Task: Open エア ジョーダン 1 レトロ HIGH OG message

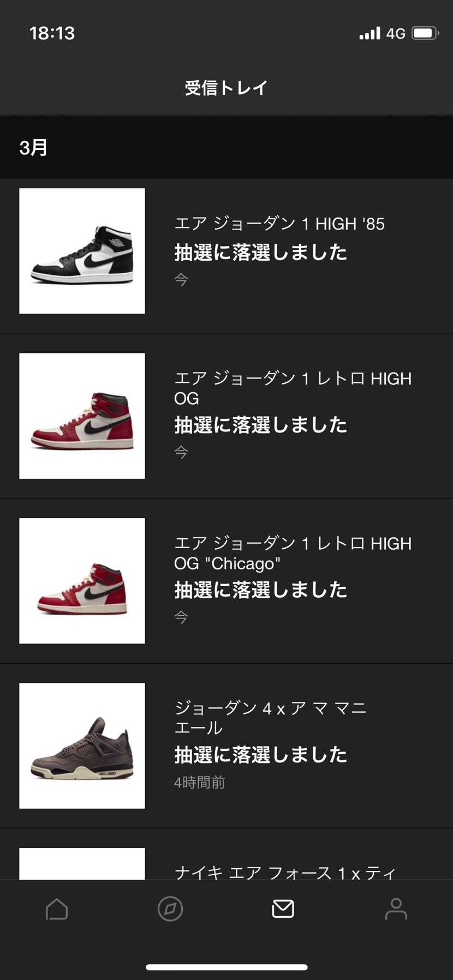Action: click(226, 416)
